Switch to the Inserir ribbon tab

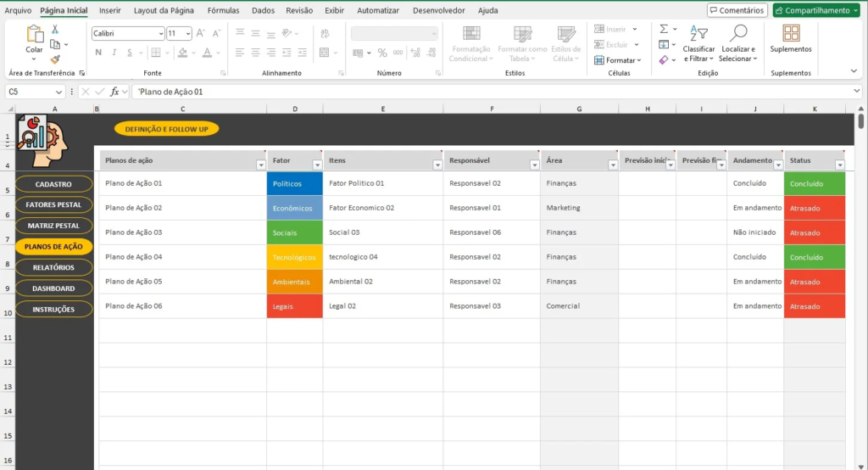pos(109,11)
